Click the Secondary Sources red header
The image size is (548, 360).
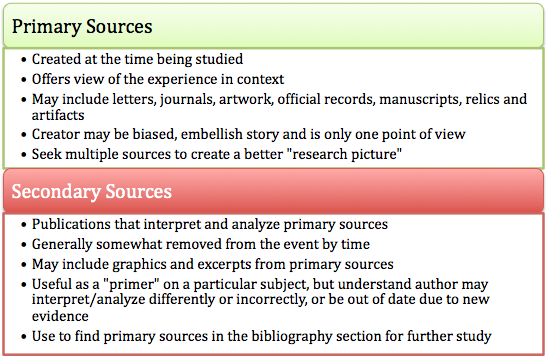click(x=274, y=191)
